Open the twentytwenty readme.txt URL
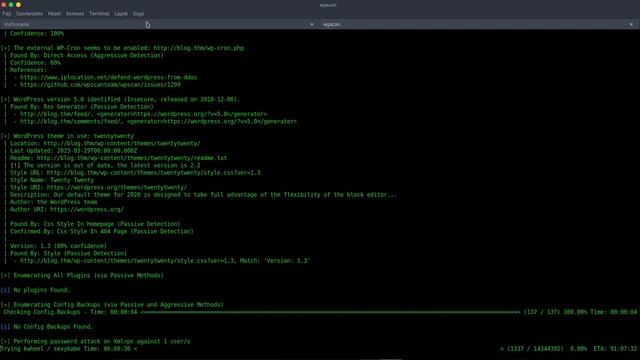This screenshot has height=360, width=640. [132, 158]
